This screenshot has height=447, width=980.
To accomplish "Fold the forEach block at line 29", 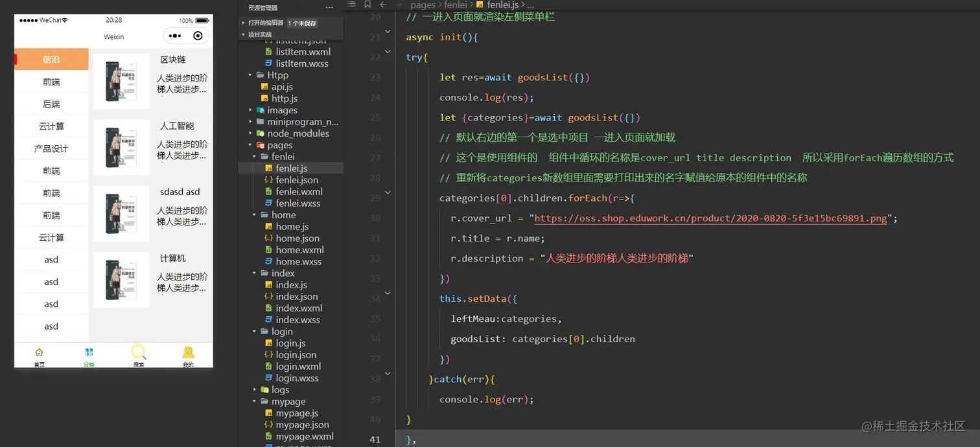I will pos(388,192).
